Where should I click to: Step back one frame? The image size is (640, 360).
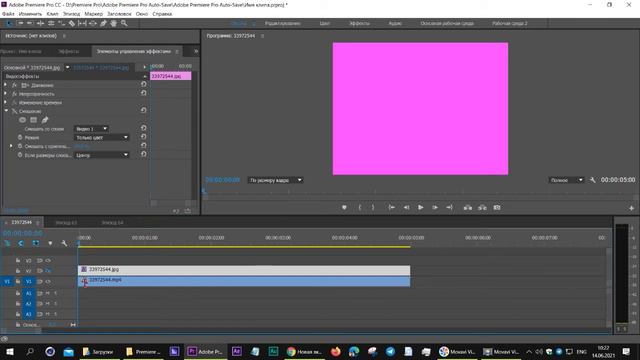click(x=407, y=208)
